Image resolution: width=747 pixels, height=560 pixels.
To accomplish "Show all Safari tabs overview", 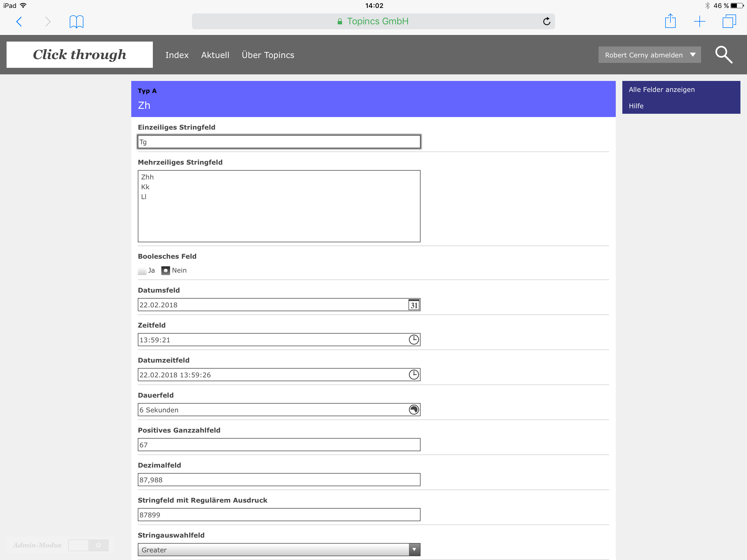I will (729, 21).
